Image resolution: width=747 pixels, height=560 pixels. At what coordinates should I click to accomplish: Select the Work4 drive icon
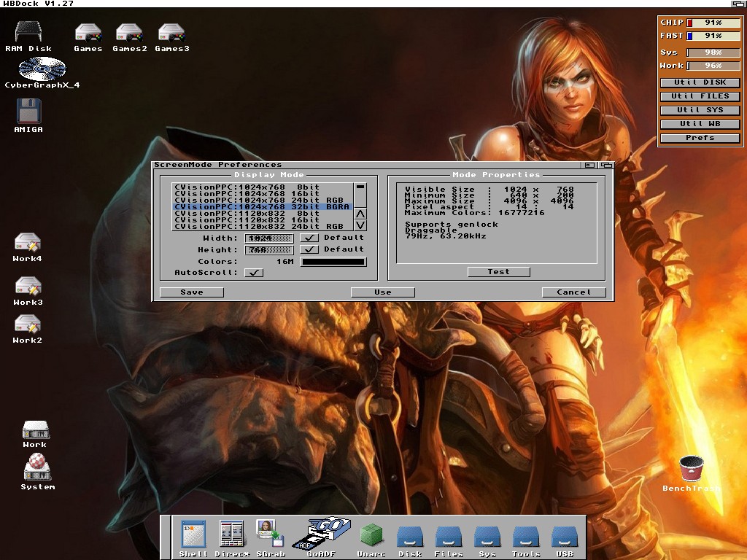pyautogui.click(x=28, y=242)
